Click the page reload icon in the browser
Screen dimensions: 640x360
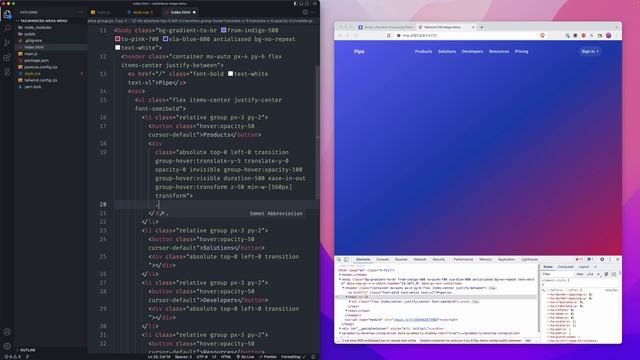356,36
